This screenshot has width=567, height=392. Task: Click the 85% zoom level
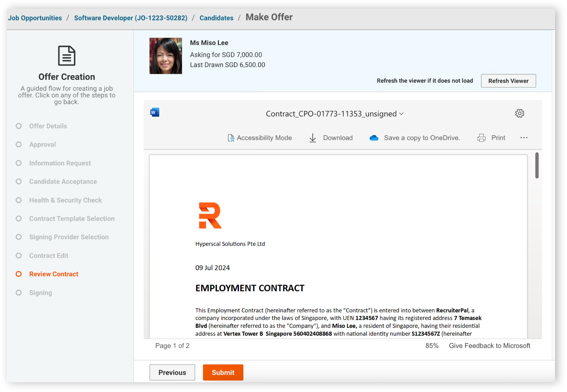click(432, 346)
